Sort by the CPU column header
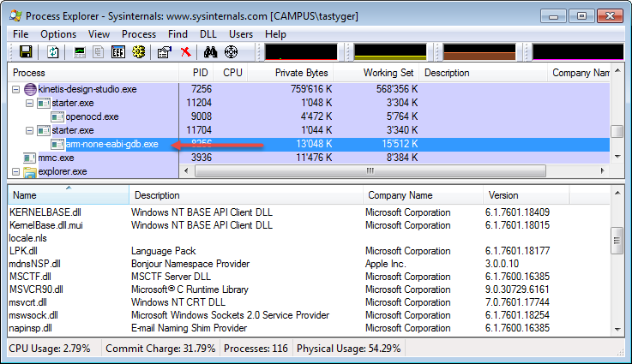Viewport: 632px width, 364px height. point(232,73)
